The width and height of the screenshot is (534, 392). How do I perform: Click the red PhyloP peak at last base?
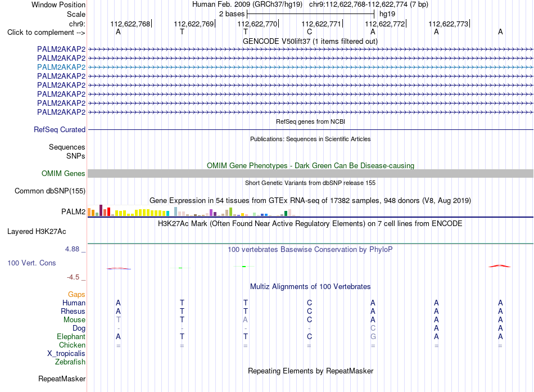coord(500,266)
